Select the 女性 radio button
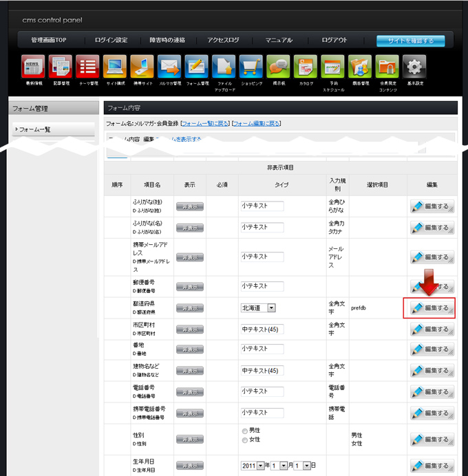The width and height of the screenshot is (468, 476). click(x=245, y=440)
